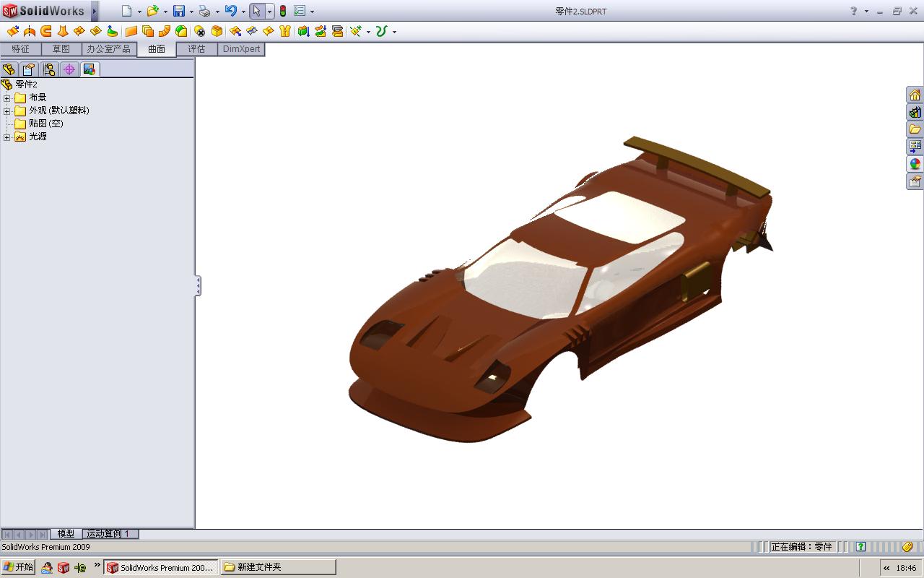Select the PropertyManager panel tab icon
Image resolution: width=924 pixels, height=578 pixels.
[x=28, y=69]
